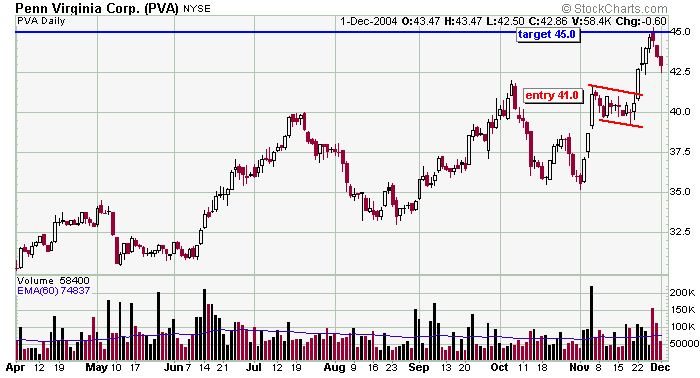Select the 13 date label in September
The image size is (700, 378).
(446, 367)
